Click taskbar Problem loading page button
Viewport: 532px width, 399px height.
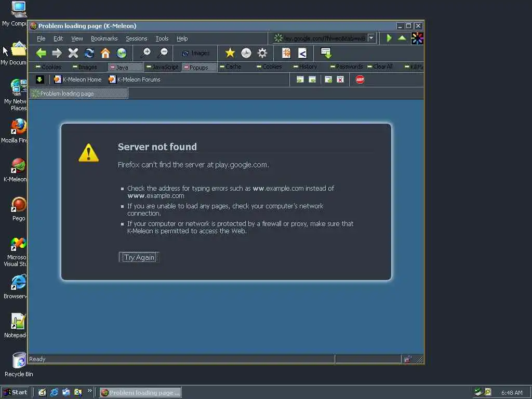tap(140, 393)
